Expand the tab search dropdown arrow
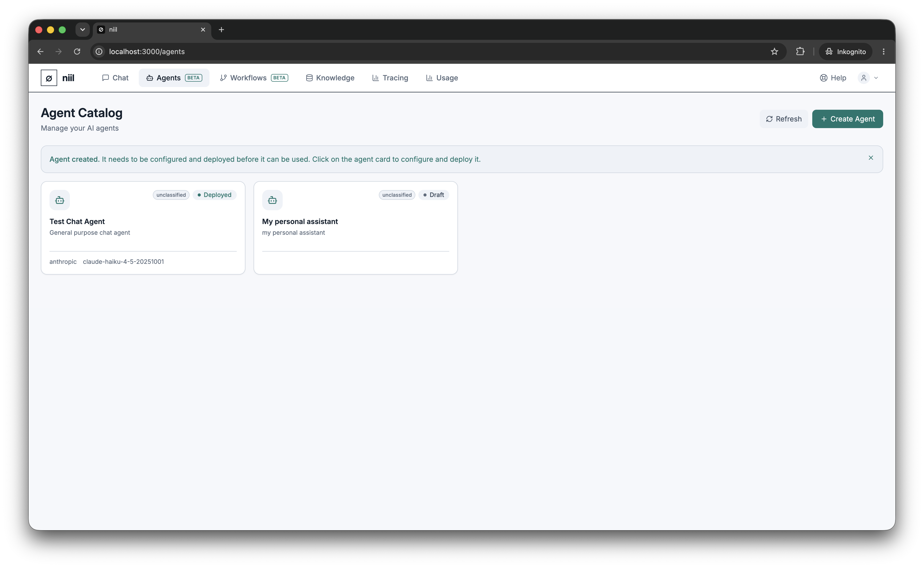The height and width of the screenshot is (568, 924). click(83, 30)
